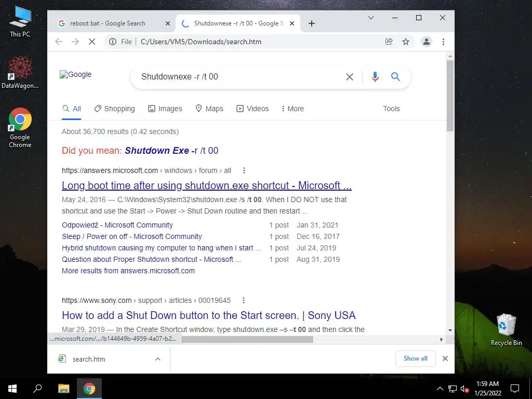Image resolution: width=532 pixels, height=399 pixels.
Task: Share this page using the share icon
Action: 389,42
